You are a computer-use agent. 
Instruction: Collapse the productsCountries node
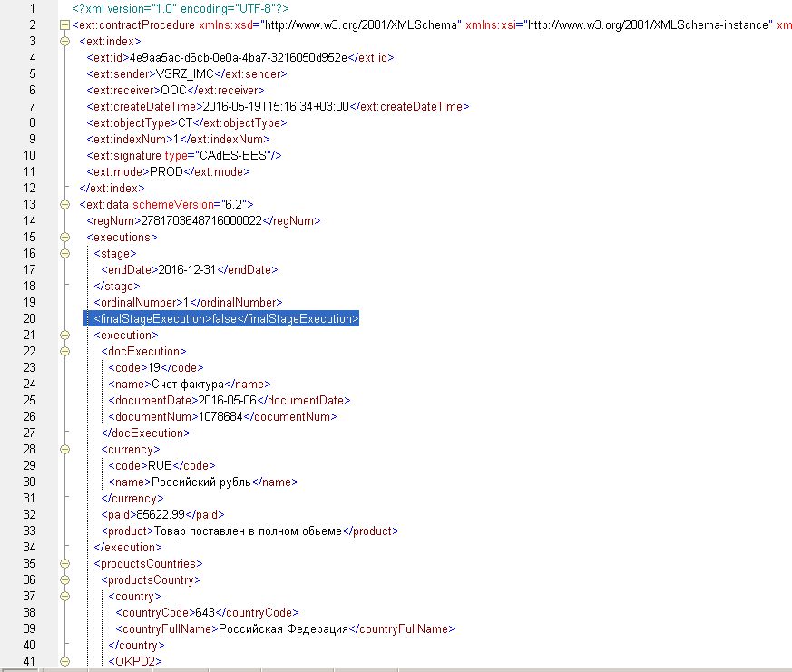64,563
